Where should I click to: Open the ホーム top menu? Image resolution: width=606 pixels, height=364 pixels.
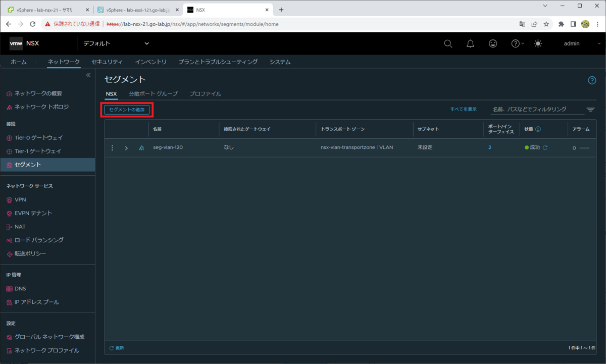19,62
